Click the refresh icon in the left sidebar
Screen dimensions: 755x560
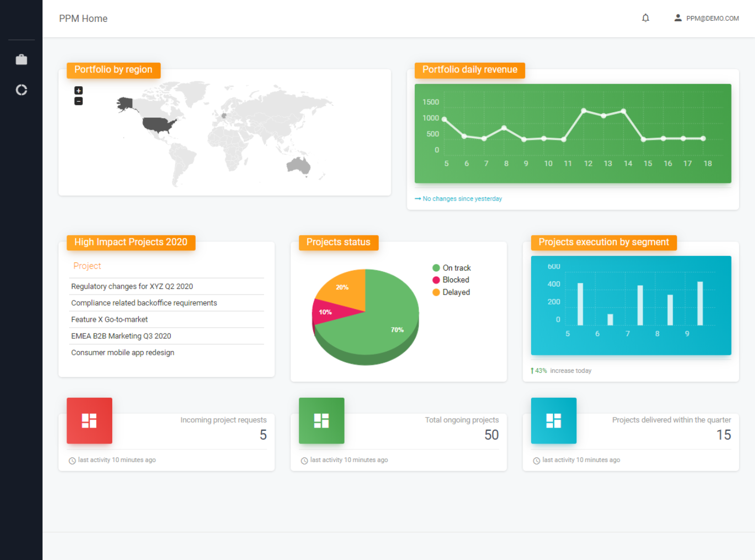coord(21,90)
